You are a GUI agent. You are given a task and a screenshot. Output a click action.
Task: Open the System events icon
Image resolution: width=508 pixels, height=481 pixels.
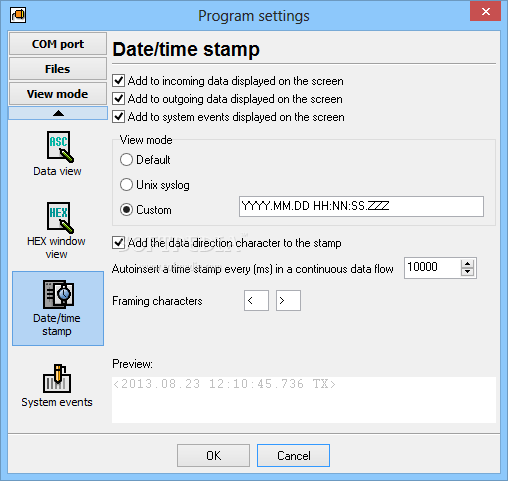point(57,379)
